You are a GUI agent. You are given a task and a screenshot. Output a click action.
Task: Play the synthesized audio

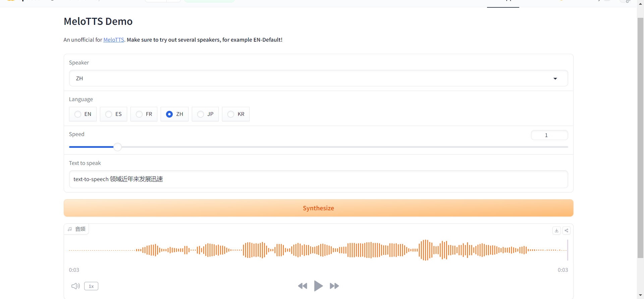coord(318,286)
